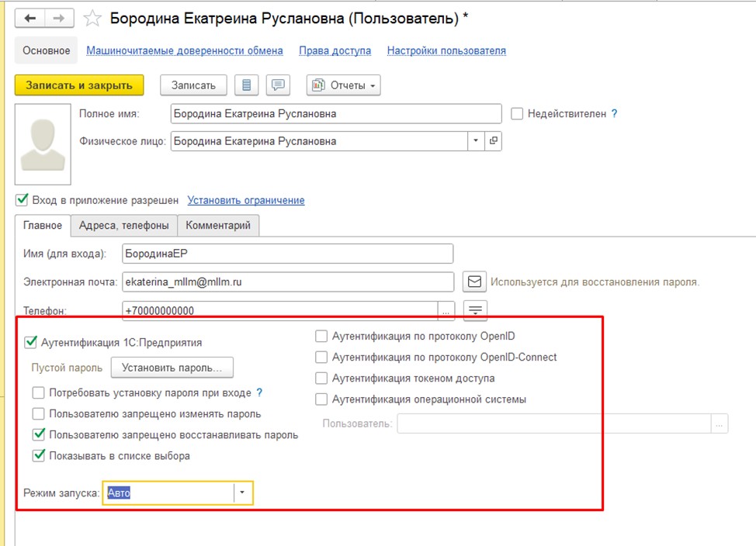Click into the Физическое лицо field
Image resolution: width=756 pixels, height=546 pixels.
click(x=319, y=141)
